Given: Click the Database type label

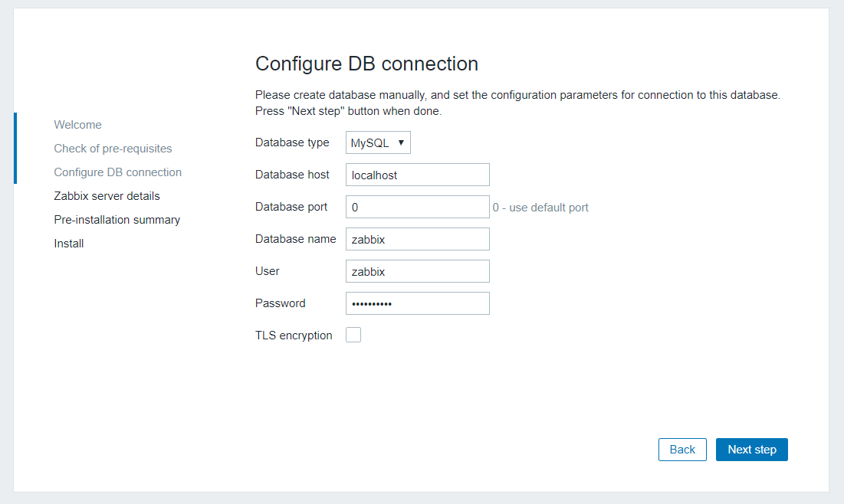Looking at the screenshot, I should (x=292, y=142).
